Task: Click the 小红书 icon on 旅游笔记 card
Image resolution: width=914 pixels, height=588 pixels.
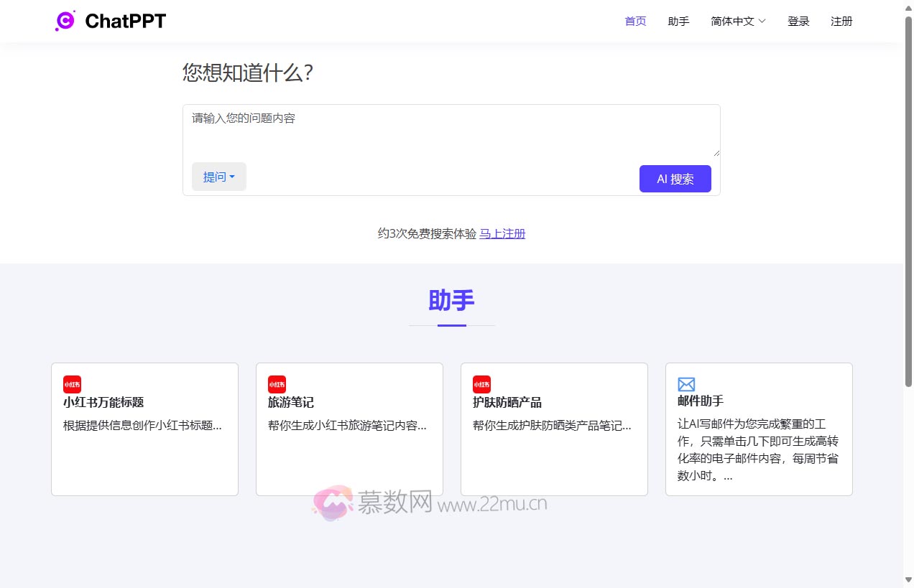Action: (x=277, y=384)
